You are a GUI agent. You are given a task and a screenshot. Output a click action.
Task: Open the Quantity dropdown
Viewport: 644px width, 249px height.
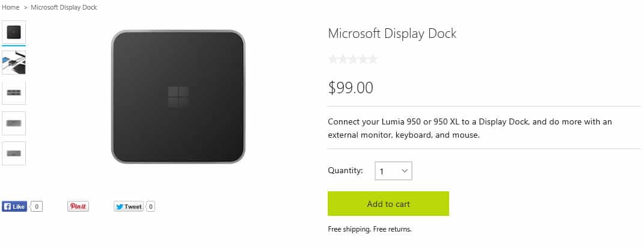pos(393,171)
